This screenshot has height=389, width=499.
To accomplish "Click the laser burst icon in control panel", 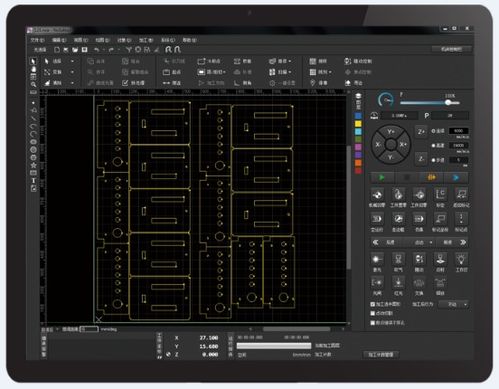I will point(377,259).
